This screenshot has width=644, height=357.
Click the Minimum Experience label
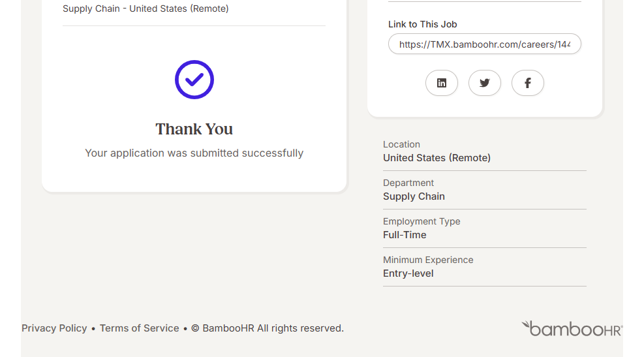pyautogui.click(x=428, y=260)
